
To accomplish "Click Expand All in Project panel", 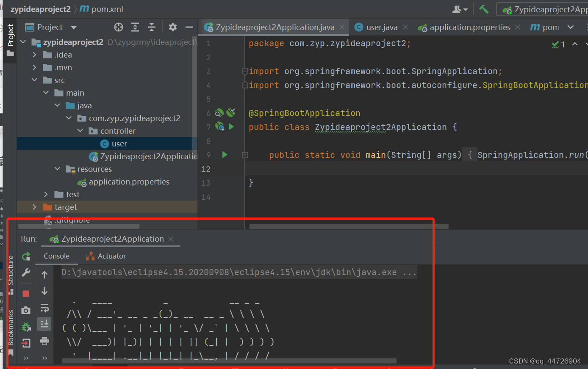I will pos(135,27).
